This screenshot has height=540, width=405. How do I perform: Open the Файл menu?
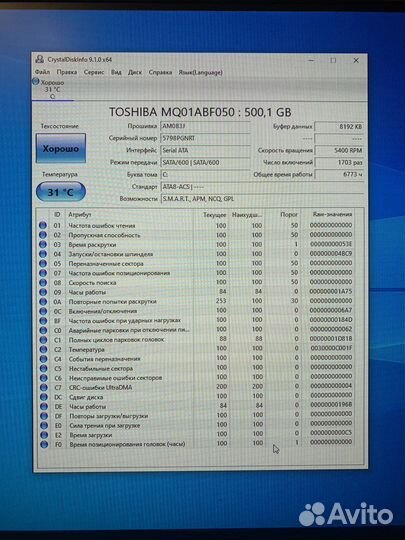[x=42, y=72]
